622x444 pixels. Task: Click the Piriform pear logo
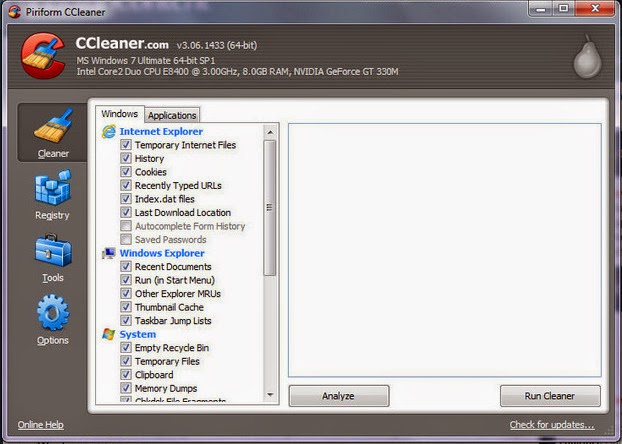pos(587,57)
